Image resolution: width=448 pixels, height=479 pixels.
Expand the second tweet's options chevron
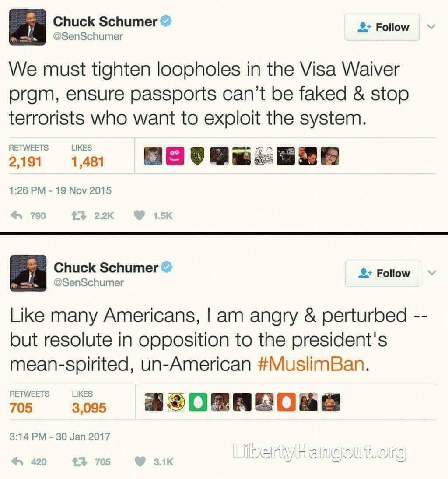tap(431, 273)
